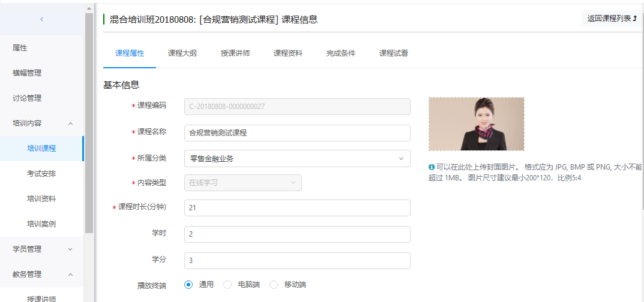Collapse the 教务管理 menu group
Screen dimensions: 644x302
click(70, 274)
